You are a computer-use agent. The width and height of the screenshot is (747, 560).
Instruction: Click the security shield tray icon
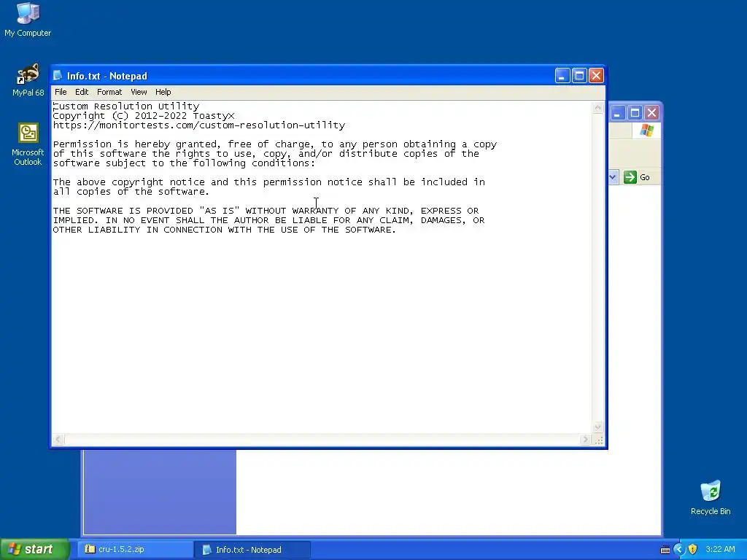tap(693, 550)
